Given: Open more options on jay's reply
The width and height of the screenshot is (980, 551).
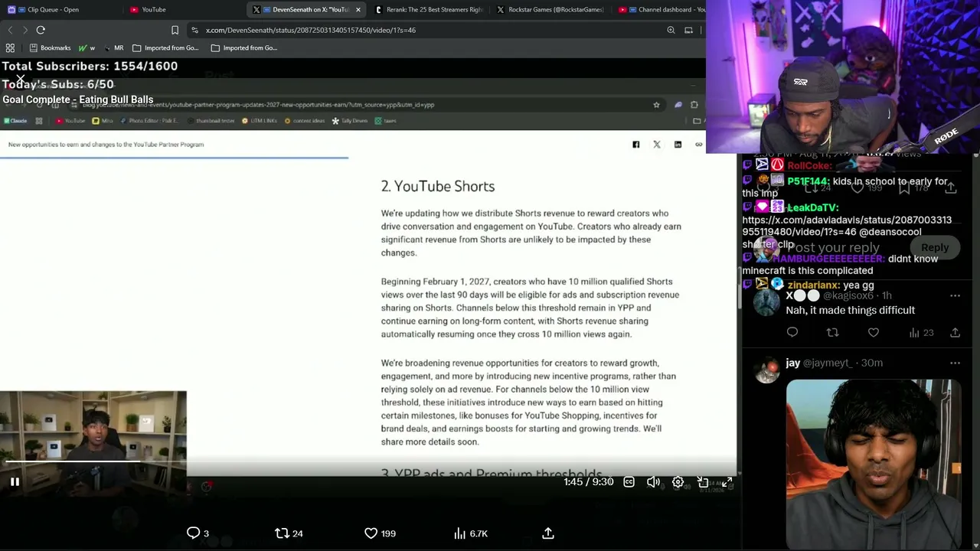Looking at the screenshot, I should pyautogui.click(x=955, y=363).
